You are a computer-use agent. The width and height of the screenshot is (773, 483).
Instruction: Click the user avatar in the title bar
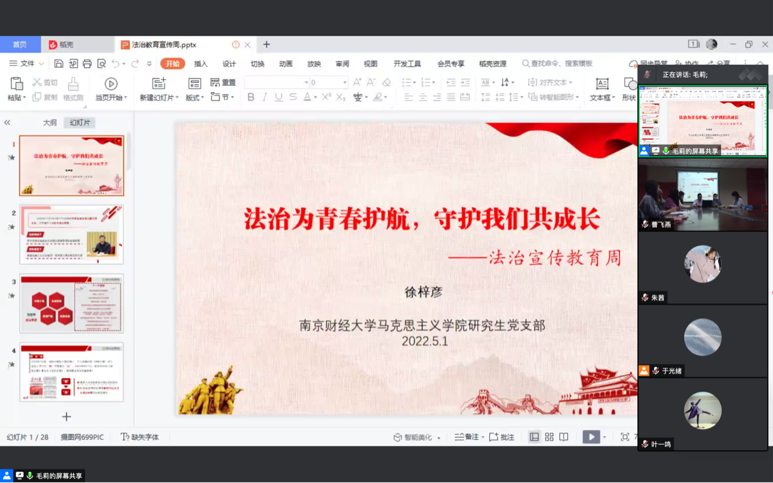pos(711,44)
